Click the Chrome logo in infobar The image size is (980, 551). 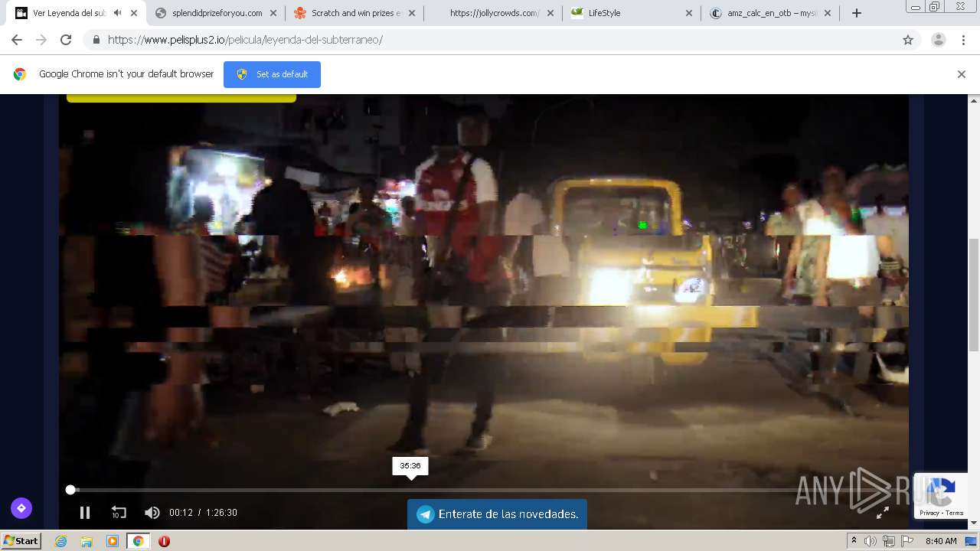pos(20,74)
